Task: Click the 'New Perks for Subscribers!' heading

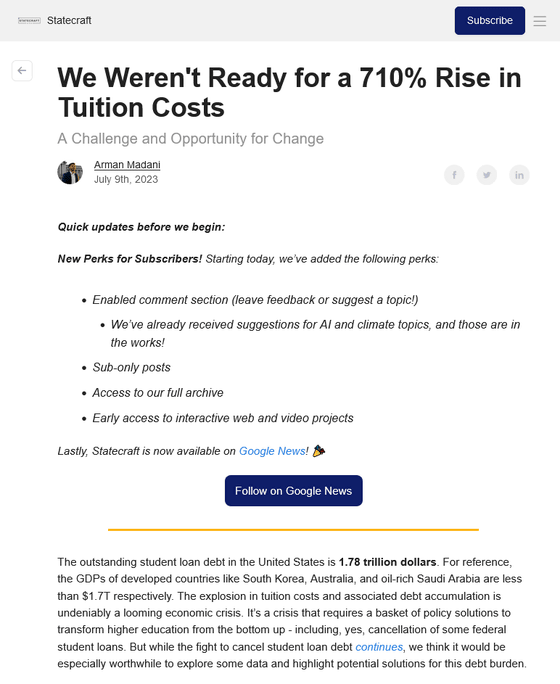Action: [130, 259]
